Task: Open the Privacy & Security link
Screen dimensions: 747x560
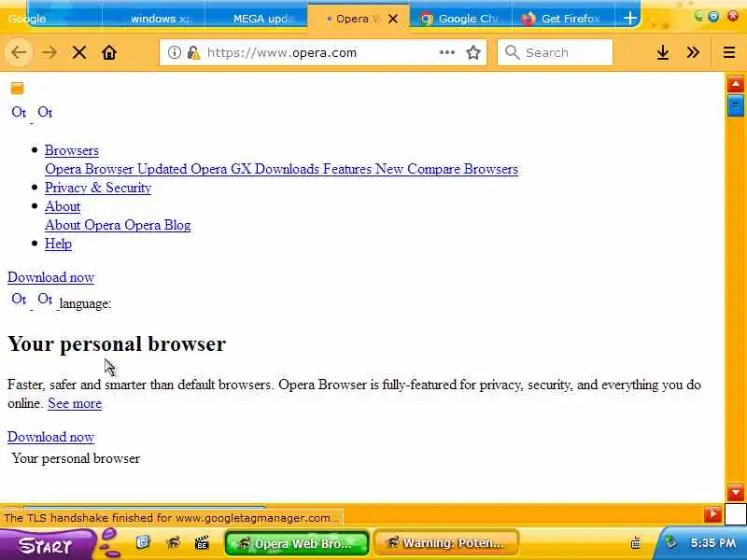Action: (x=98, y=188)
